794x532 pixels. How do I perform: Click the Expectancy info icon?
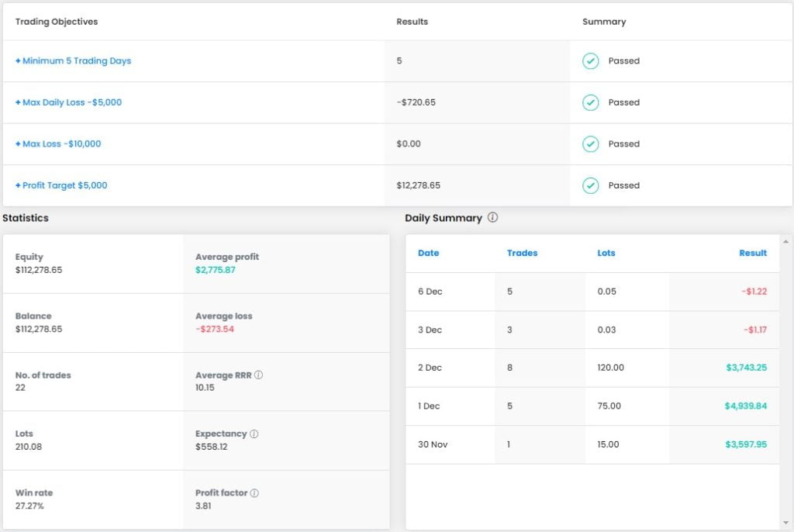coord(254,434)
